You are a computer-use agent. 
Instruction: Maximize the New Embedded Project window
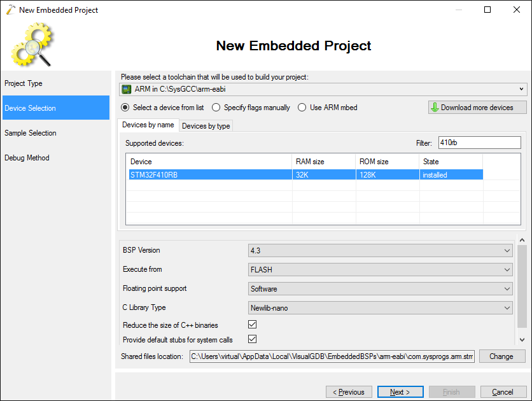click(x=487, y=10)
